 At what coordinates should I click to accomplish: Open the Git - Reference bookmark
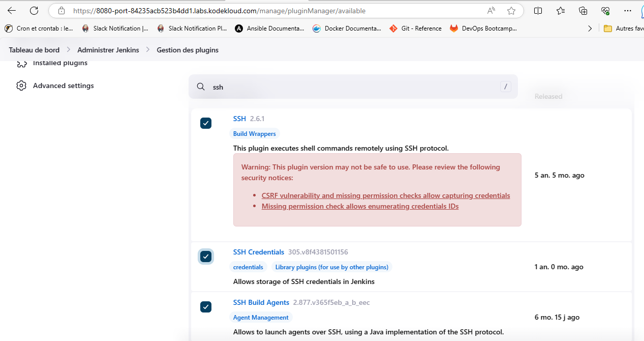tap(416, 29)
